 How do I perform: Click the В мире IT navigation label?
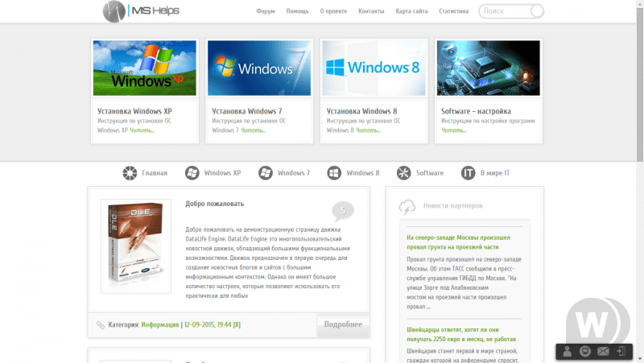pyautogui.click(x=495, y=173)
